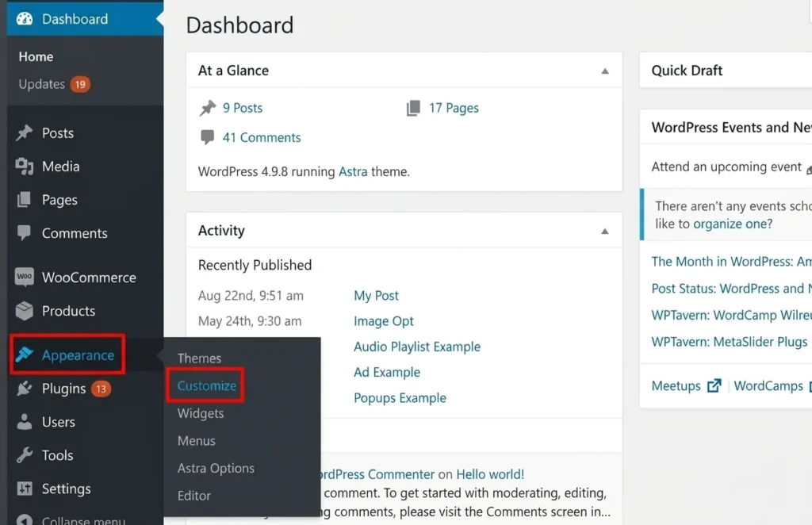Click the 9 Posts link
This screenshot has width=812, height=525.
coord(243,108)
